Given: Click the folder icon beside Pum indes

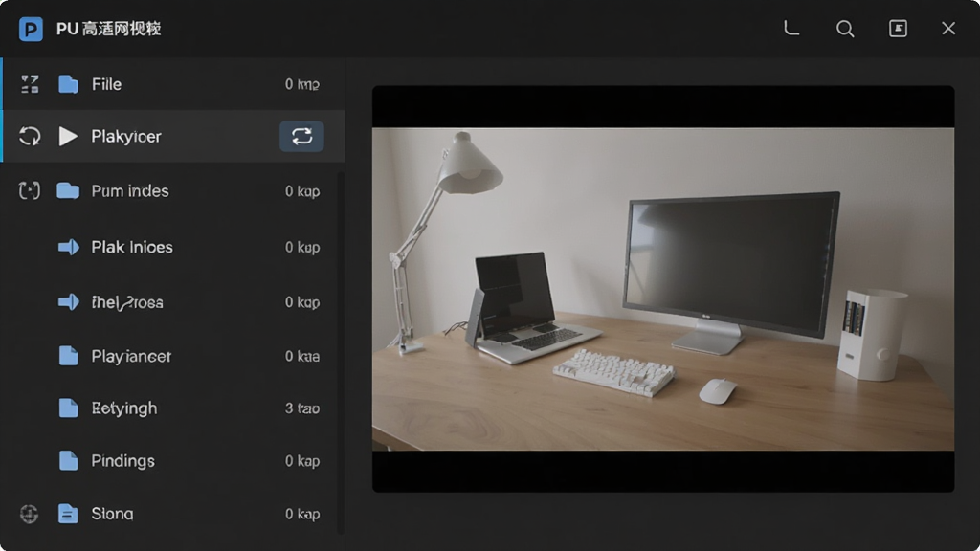Looking at the screenshot, I should pos(68,190).
